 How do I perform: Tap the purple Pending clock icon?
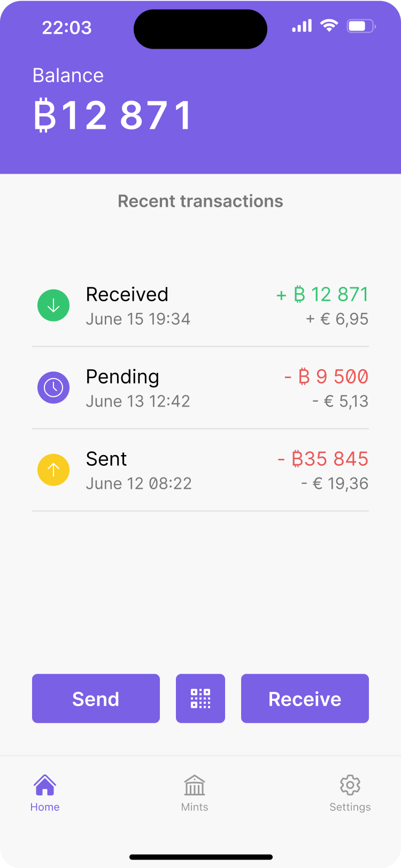point(53,388)
